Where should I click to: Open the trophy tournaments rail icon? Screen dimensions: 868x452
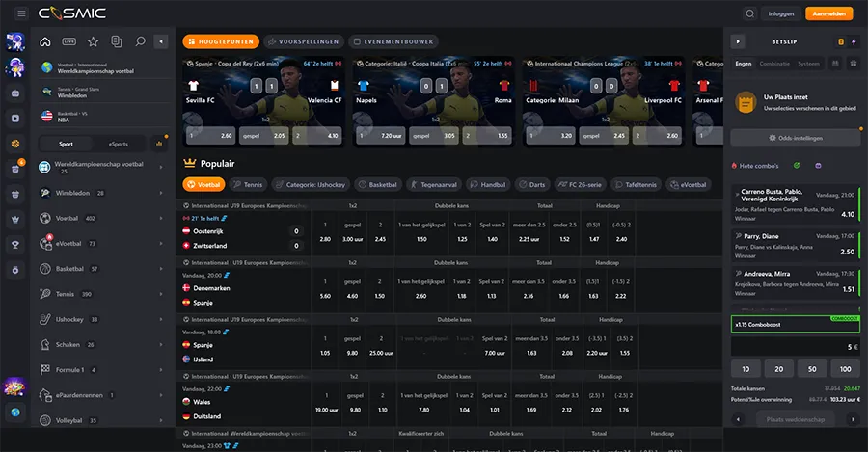point(14,245)
